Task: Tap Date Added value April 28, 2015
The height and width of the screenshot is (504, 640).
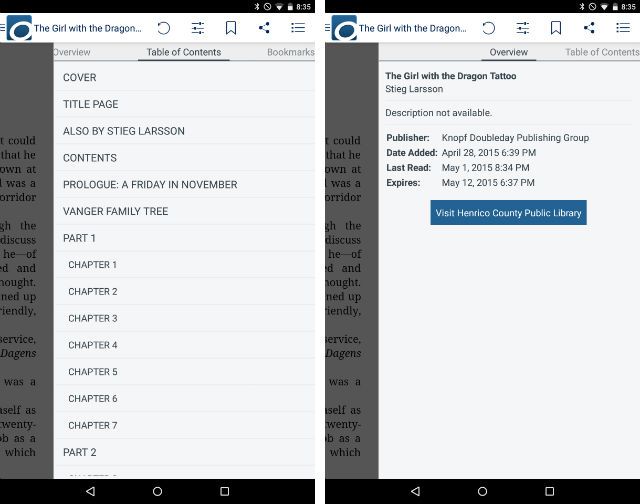Action: coord(489,153)
